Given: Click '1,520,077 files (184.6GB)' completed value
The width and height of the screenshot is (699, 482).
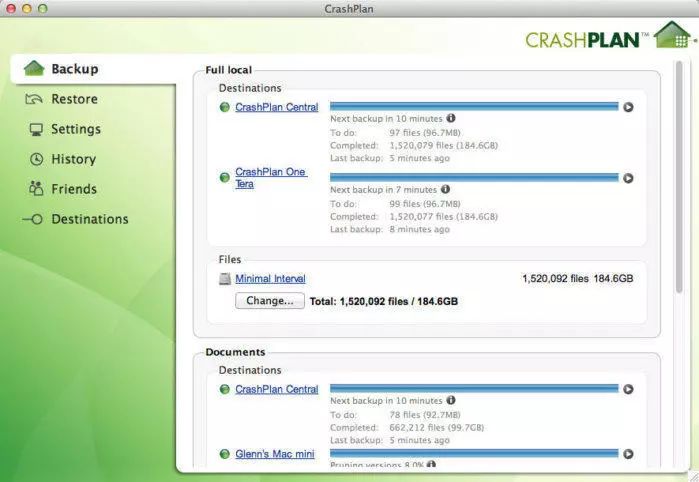Looking at the screenshot, I should pyautogui.click(x=444, y=217).
